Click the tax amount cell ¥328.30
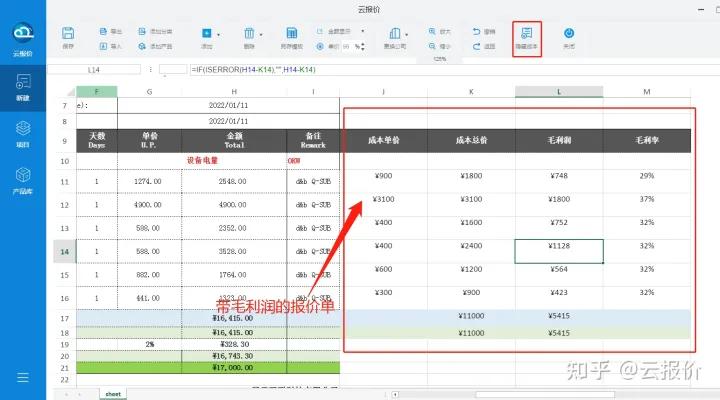The width and height of the screenshot is (720, 400). [234, 344]
